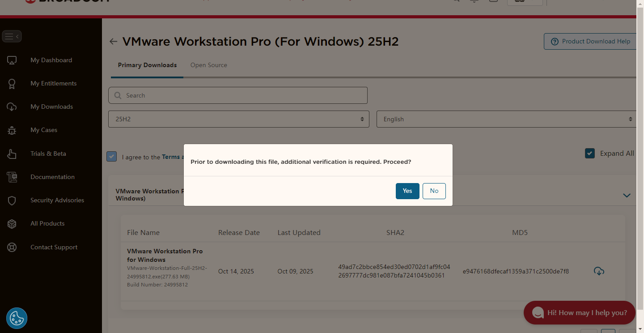
Task: Click the Security Advisories shield icon
Action: coord(12,201)
